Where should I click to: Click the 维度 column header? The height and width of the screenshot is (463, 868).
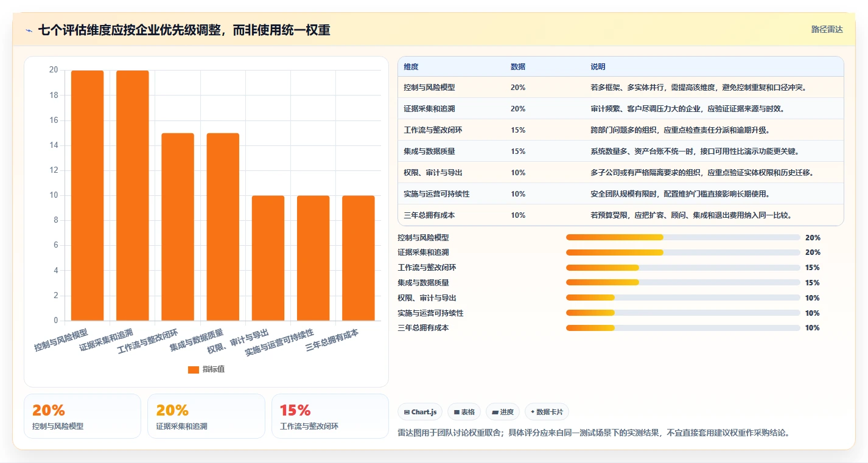click(411, 66)
